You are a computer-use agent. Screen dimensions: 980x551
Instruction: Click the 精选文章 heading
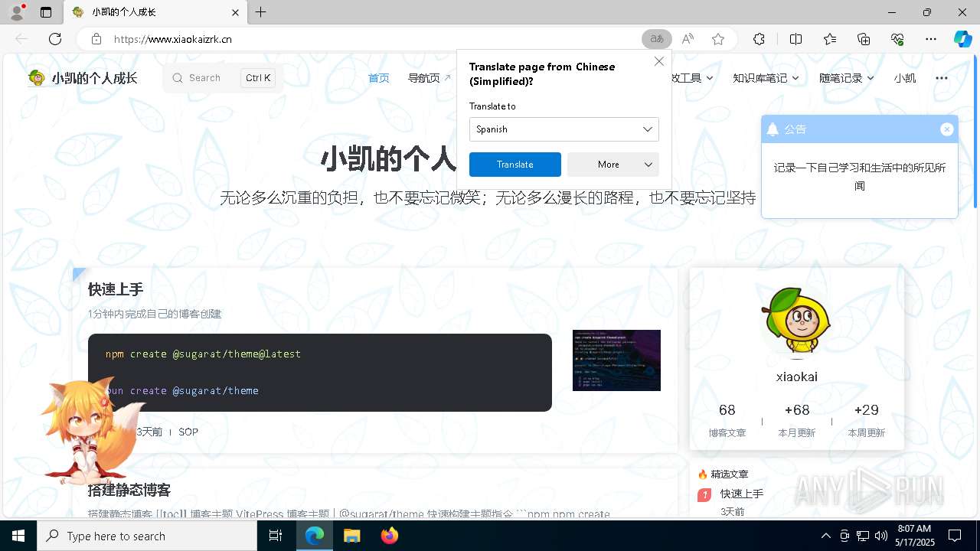(x=729, y=474)
